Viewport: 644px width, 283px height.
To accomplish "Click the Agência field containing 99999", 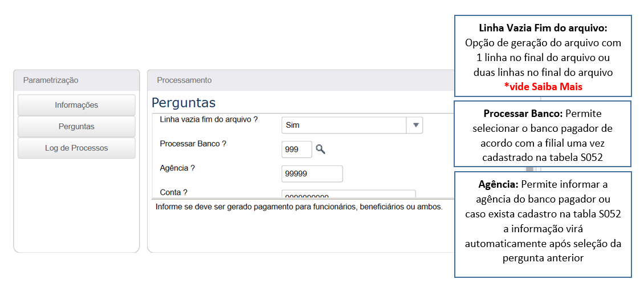I will click(312, 173).
